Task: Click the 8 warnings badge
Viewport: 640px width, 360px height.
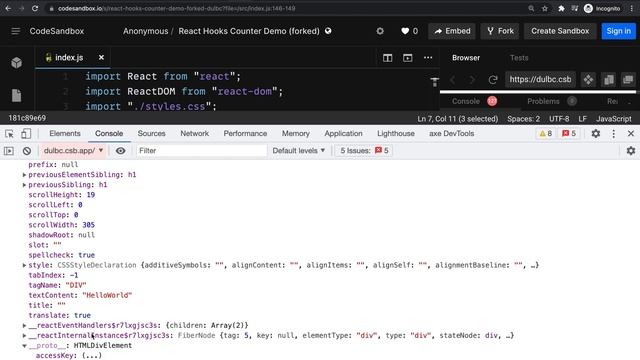Action: point(545,133)
